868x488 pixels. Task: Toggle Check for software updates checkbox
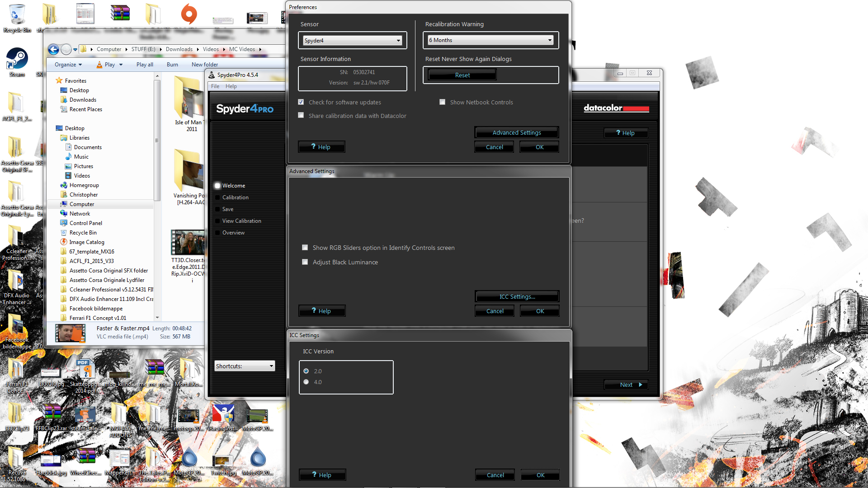tap(301, 102)
